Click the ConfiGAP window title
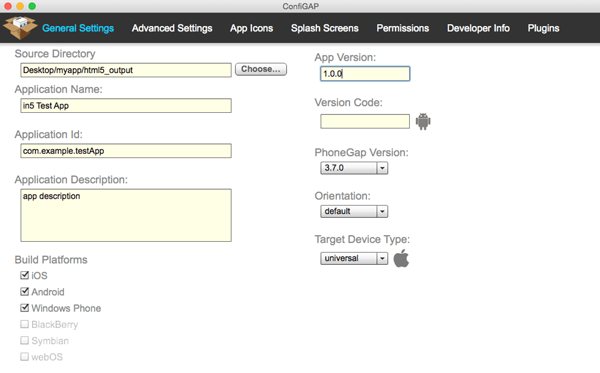600x373 pixels. (x=300, y=6)
